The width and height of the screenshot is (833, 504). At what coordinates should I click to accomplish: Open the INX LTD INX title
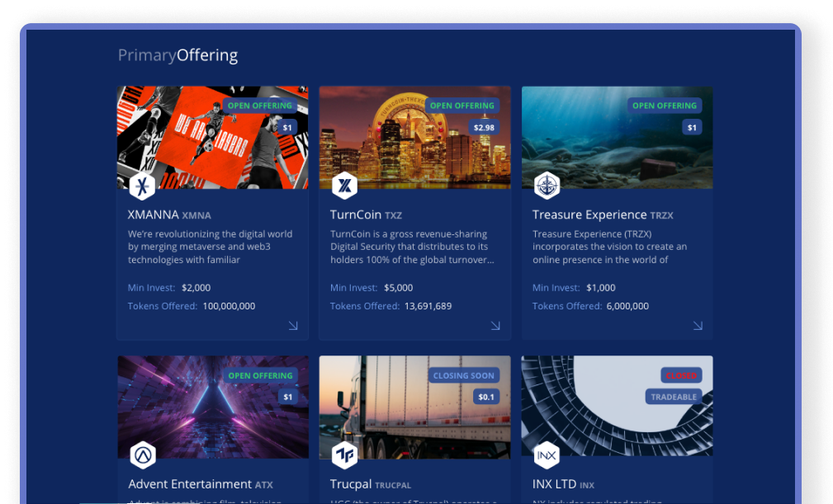click(563, 484)
